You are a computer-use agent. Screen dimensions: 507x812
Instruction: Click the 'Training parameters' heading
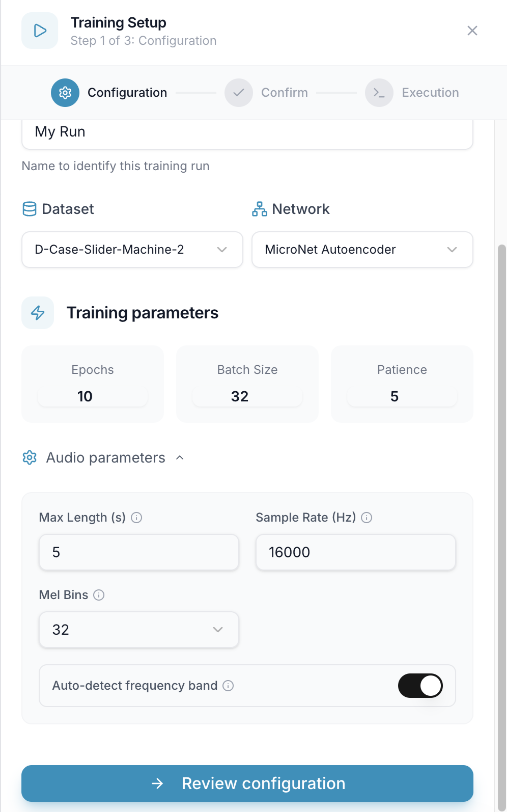tap(143, 313)
